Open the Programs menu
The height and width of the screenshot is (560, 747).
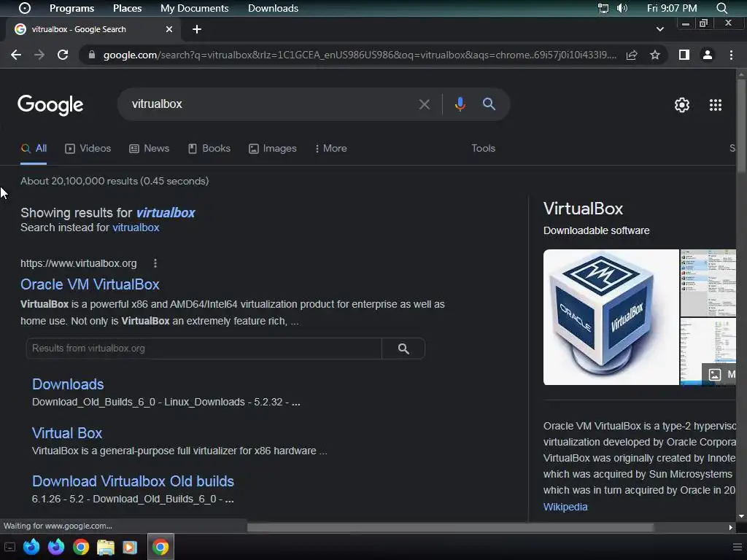72,8
